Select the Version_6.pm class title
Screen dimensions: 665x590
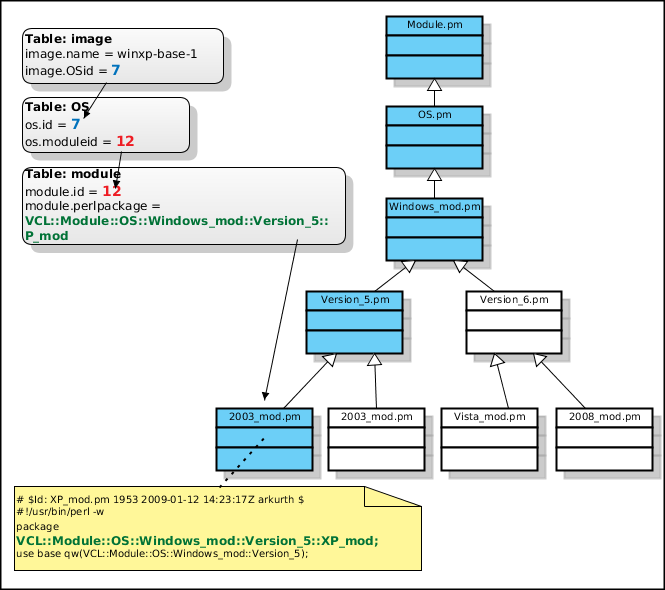514,299
